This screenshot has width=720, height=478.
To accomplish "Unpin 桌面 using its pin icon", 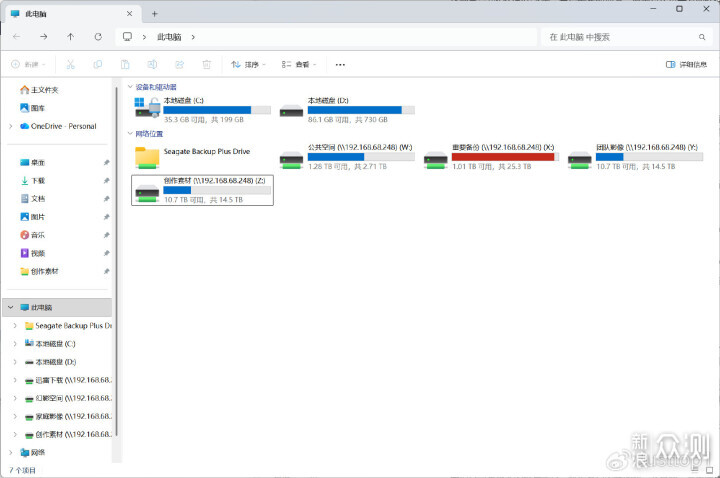I will 106,163.
